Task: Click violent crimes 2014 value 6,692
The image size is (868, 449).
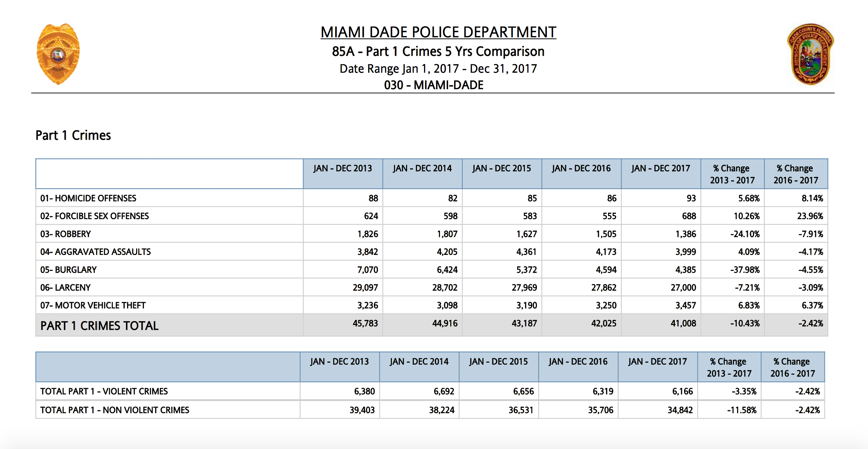Action: (x=444, y=391)
